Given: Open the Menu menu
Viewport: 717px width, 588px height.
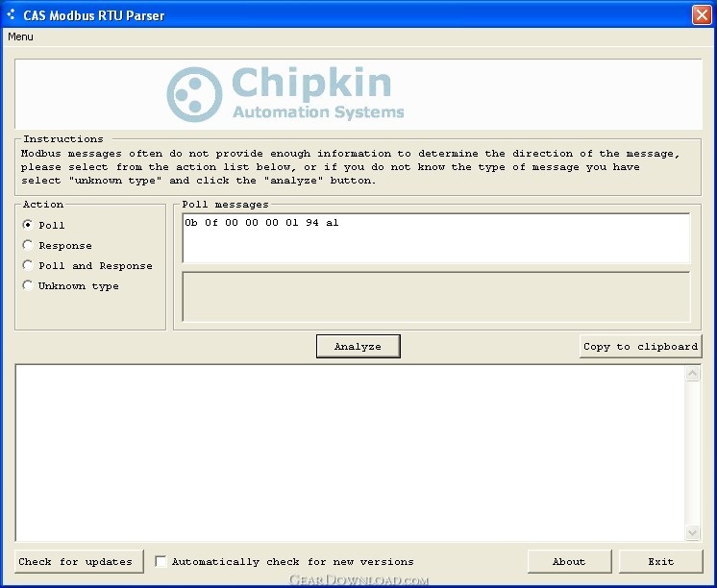Looking at the screenshot, I should pos(20,37).
